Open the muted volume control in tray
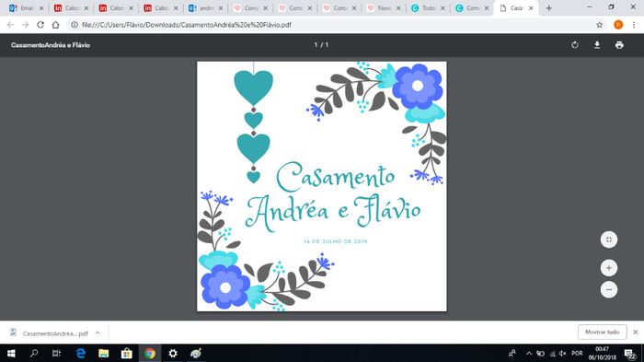The height and width of the screenshot is (362, 644). (x=563, y=354)
